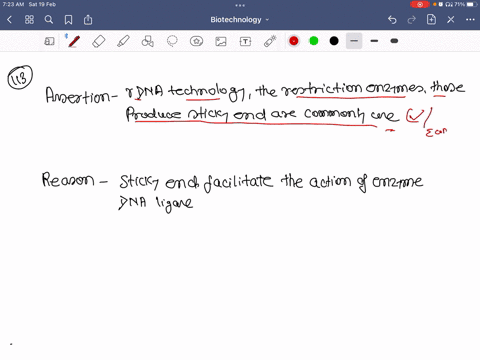
Task: Toggle the read-only/zoom window tool
Action: [x=49, y=41]
